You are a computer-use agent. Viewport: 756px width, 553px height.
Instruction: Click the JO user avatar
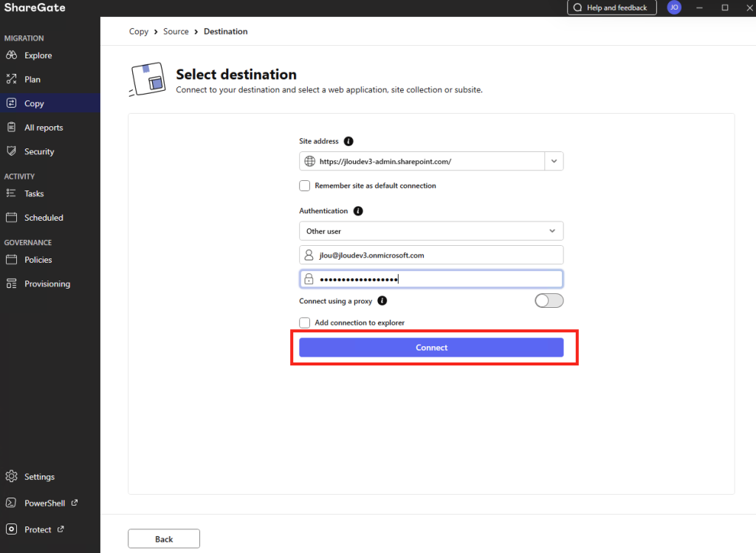pyautogui.click(x=674, y=7)
